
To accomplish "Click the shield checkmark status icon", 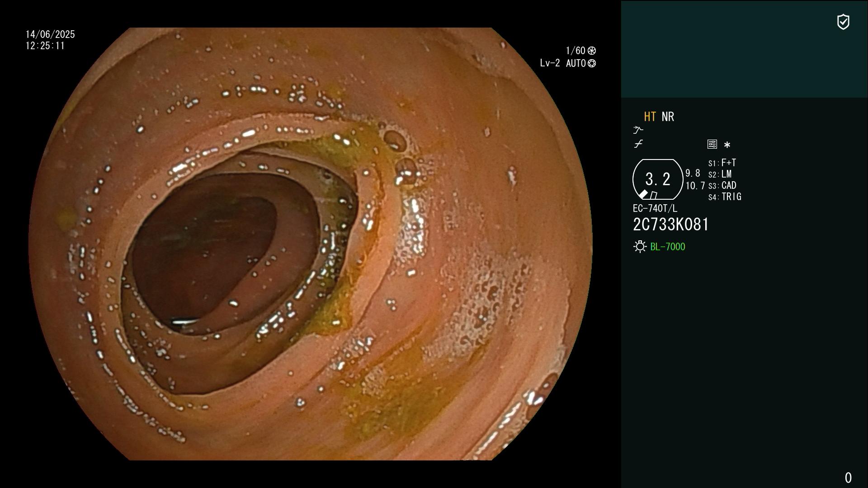I will point(843,22).
